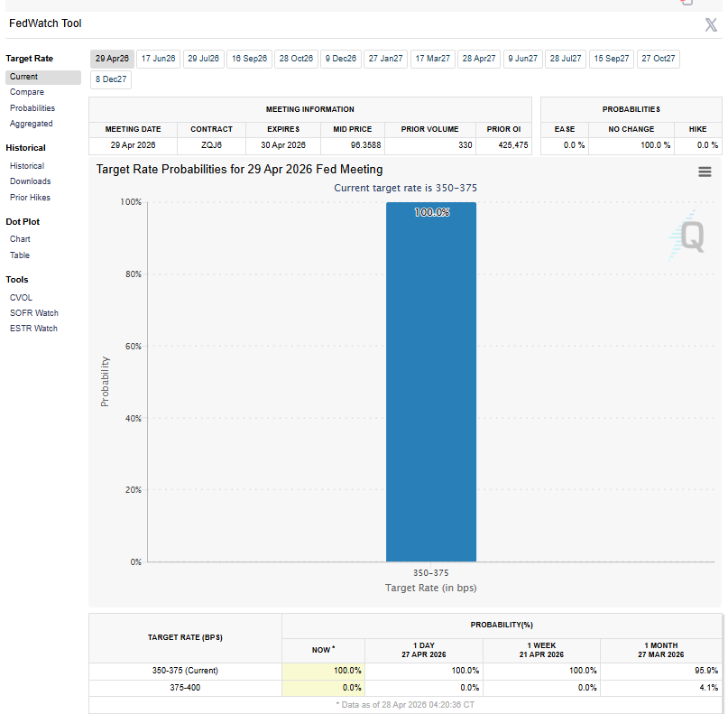This screenshot has width=728, height=714.
Task: Launch the "CVOL" tool
Action: tap(22, 297)
